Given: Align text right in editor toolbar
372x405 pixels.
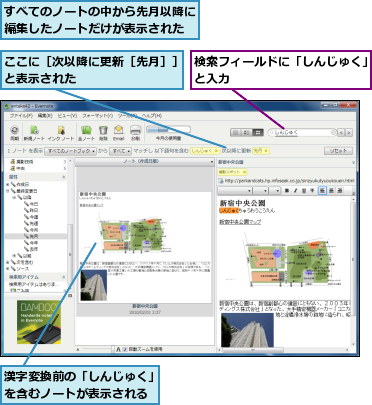Looking at the screenshot, I should point(339,191).
